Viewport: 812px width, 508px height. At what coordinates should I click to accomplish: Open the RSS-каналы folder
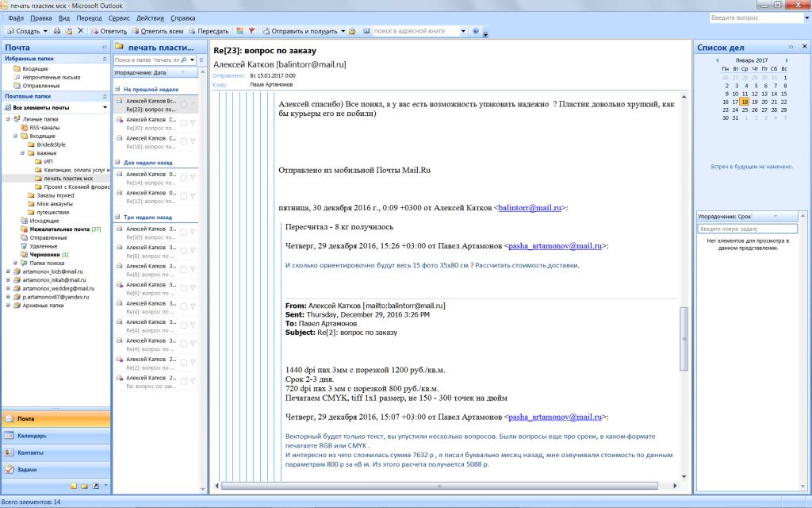point(44,128)
